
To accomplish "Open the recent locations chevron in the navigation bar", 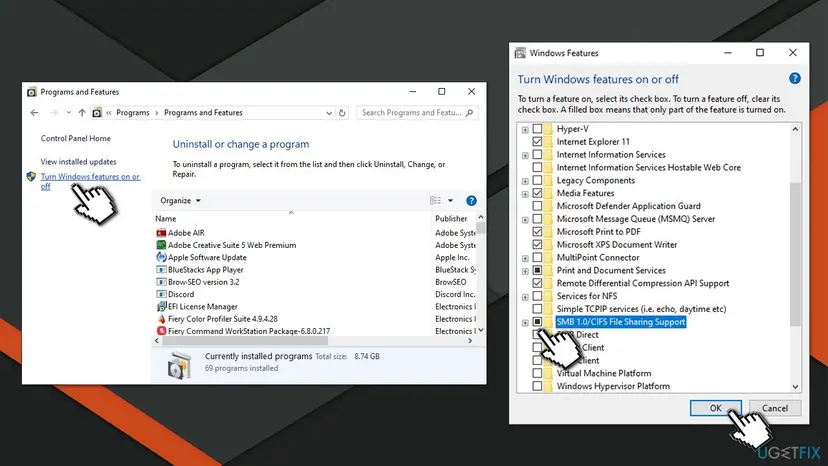I will [69, 113].
